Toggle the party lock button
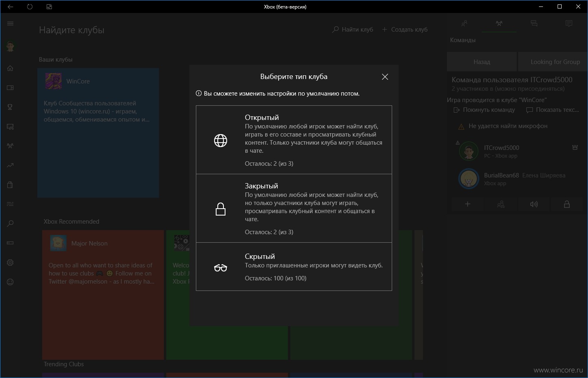Image resolution: width=588 pixels, height=378 pixels. 567,204
